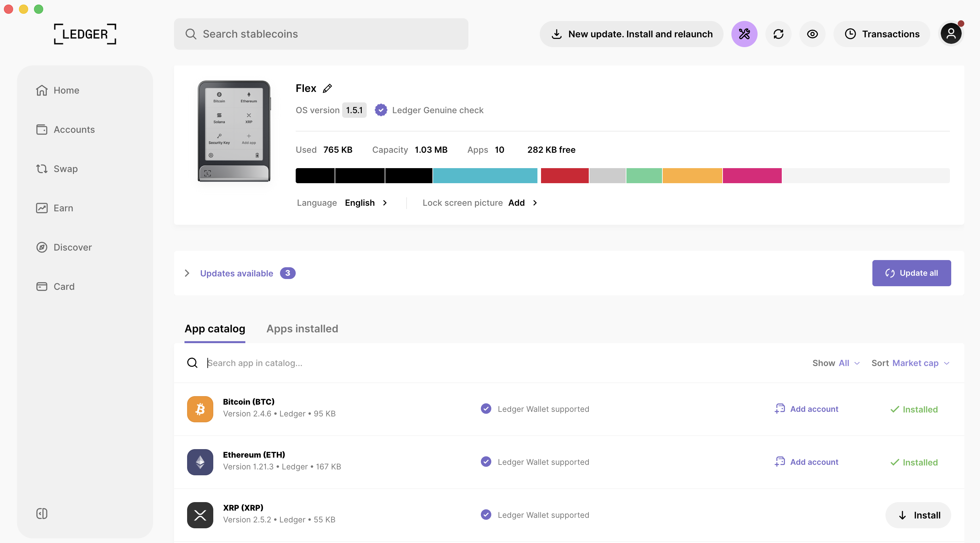The width and height of the screenshot is (980, 543).
Task: Click the green segment of storage bar
Action: pyautogui.click(x=644, y=175)
